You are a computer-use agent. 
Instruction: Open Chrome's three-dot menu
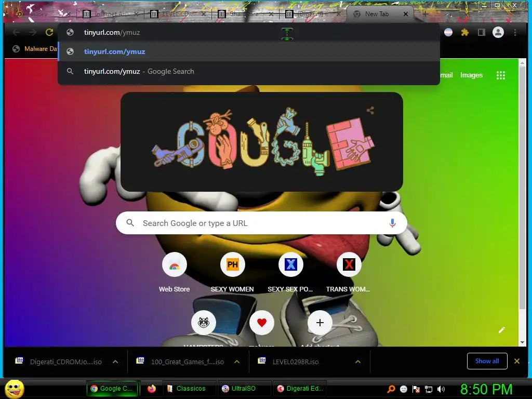click(x=515, y=32)
